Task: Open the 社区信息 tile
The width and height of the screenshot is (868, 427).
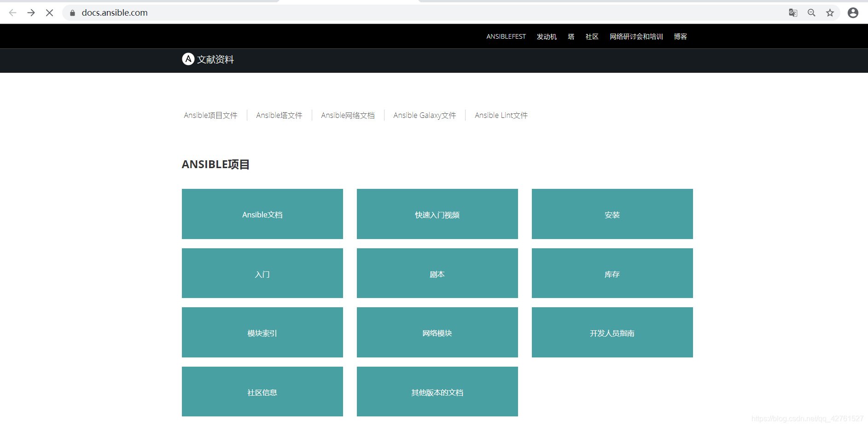Action: pyautogui.click(x=262, y=392)
